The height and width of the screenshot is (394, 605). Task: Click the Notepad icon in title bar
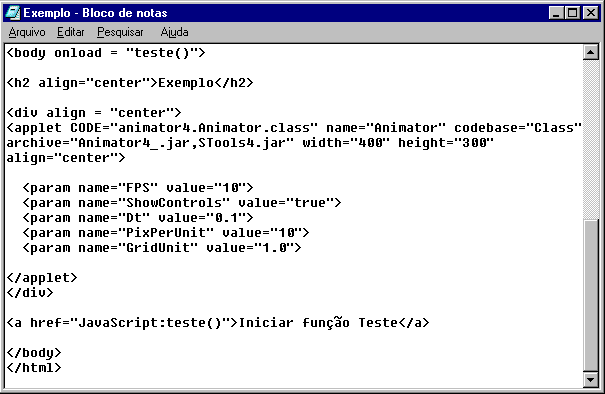coord(12,13)
